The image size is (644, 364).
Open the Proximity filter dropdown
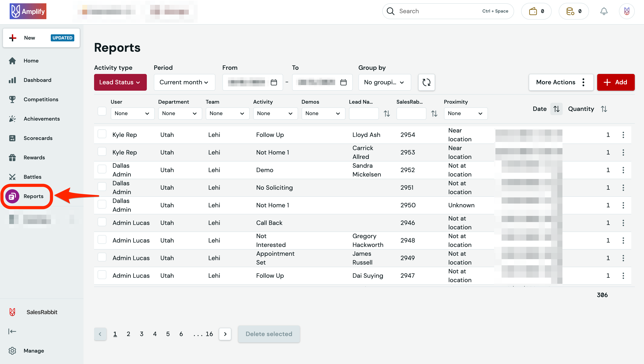[466, 113]
